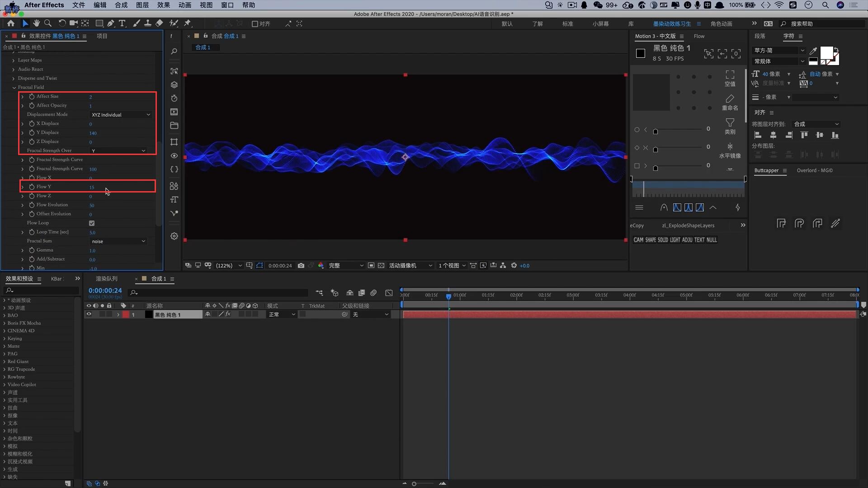Hide the 黑色 纯色 1 layer eye
The height and width of the screenshot is (488, 868).
[89, 314]
